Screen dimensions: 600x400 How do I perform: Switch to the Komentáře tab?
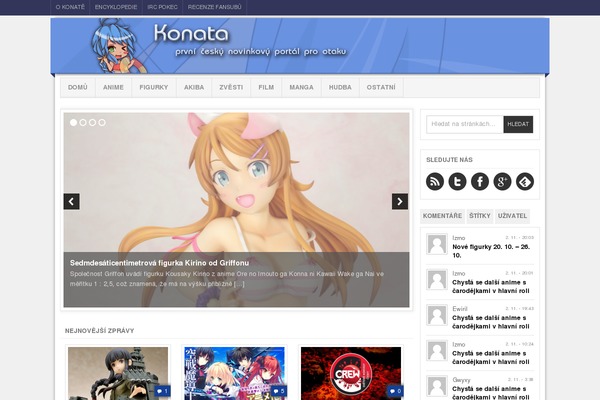(x=442, y=216)
